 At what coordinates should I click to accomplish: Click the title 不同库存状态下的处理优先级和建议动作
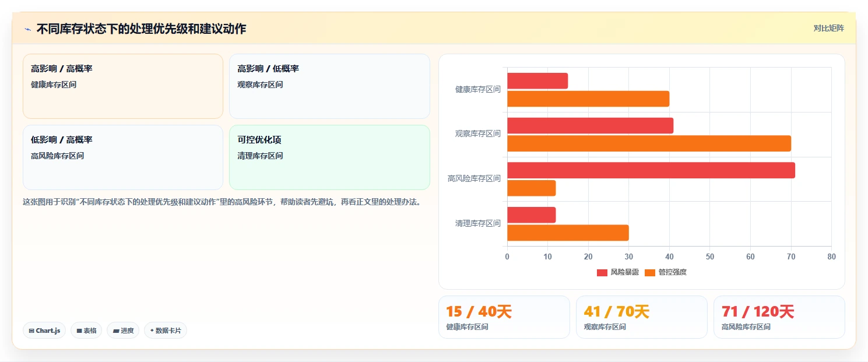tap(141, 29)
